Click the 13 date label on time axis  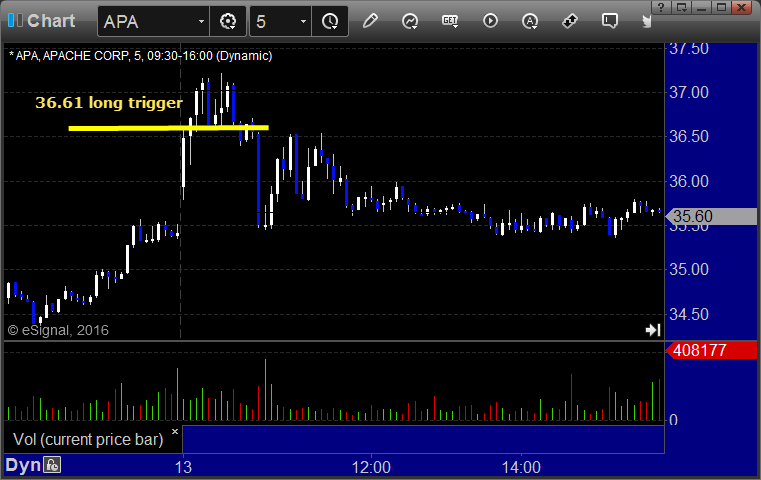(x=183, y=467)
